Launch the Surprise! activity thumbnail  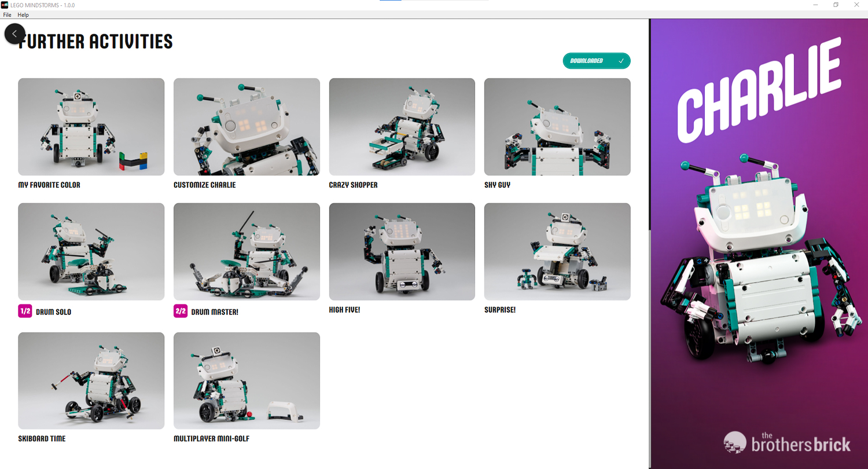coord(557,251)
